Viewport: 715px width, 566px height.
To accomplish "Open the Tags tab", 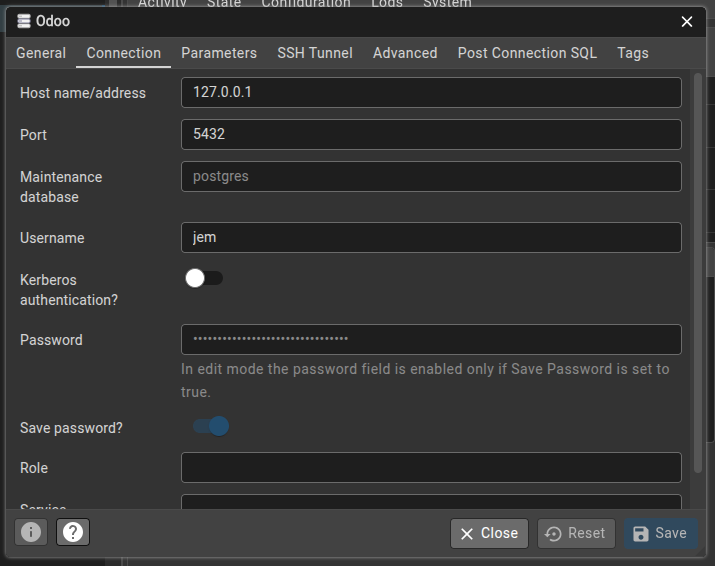I will [632, 53].
